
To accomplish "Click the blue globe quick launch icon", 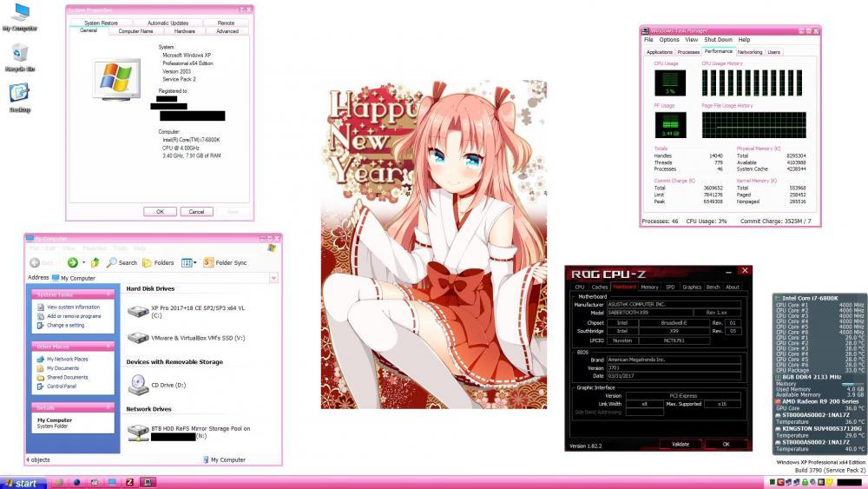I will click(77, 482).
